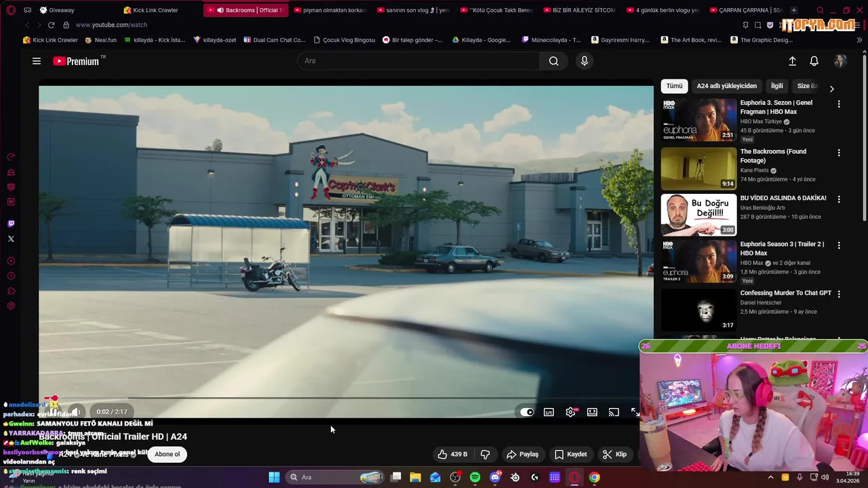Click in the YouTube search field
Image resolution: width=868 pixels, height=488 pixels.
click(418, 61)
